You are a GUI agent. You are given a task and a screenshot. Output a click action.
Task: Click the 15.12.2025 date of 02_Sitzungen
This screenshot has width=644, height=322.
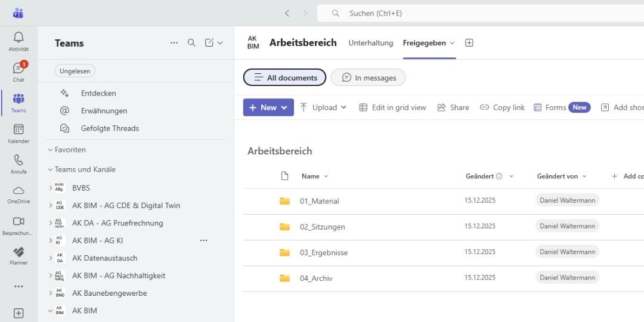pos(479,226)
